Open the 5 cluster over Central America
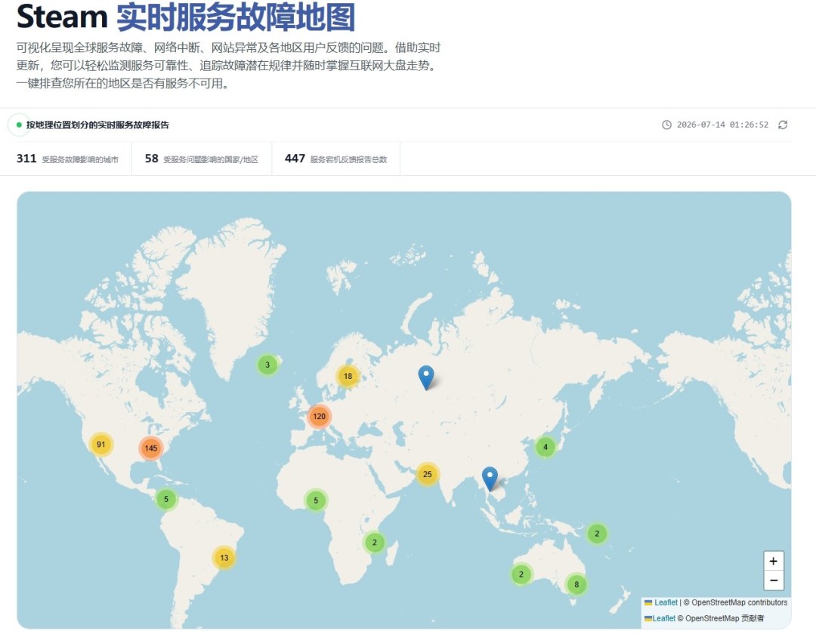The height and width of the screenshot is (644, 816). click(x=166, y=499)
